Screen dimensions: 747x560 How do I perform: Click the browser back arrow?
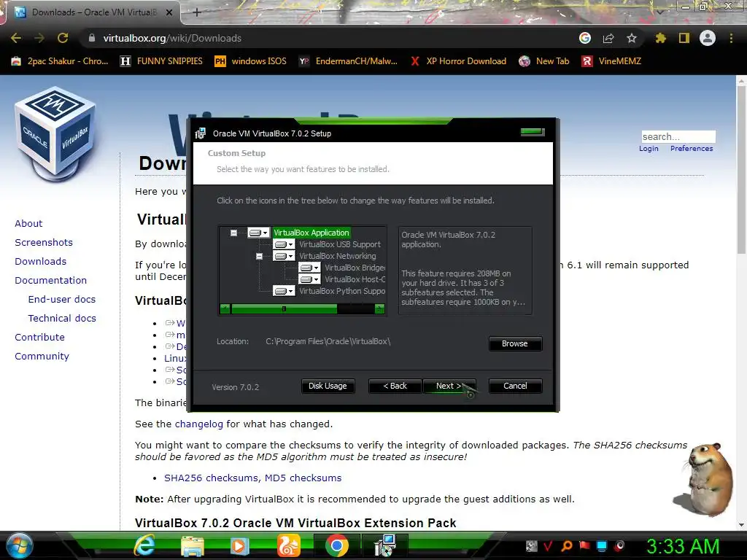(16, 38)
